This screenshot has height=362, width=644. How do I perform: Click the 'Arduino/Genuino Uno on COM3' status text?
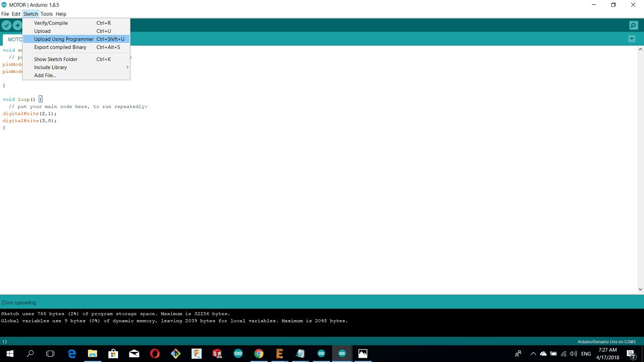(606, 342)
